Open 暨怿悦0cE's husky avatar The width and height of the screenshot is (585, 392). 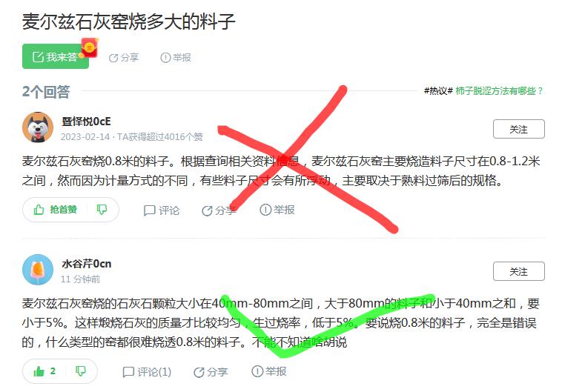pos(38,127)
